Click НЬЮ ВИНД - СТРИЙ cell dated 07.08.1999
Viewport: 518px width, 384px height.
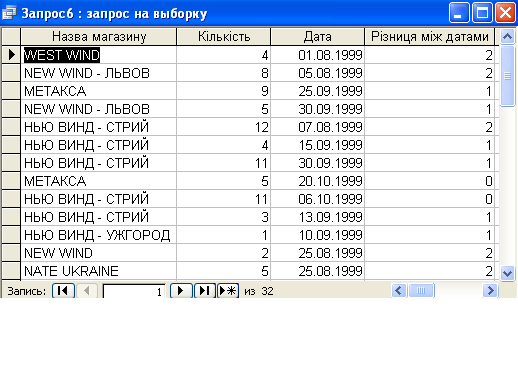pos(99,127)
